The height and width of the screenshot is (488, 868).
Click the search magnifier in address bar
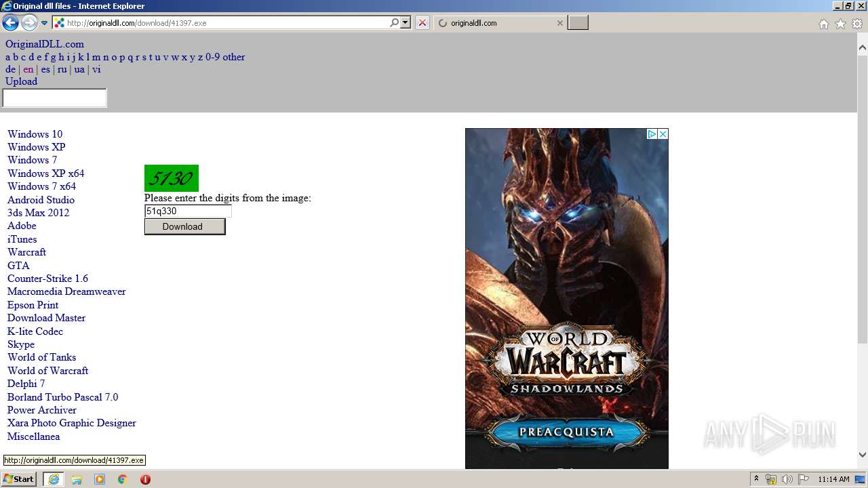tap(394, 22)
